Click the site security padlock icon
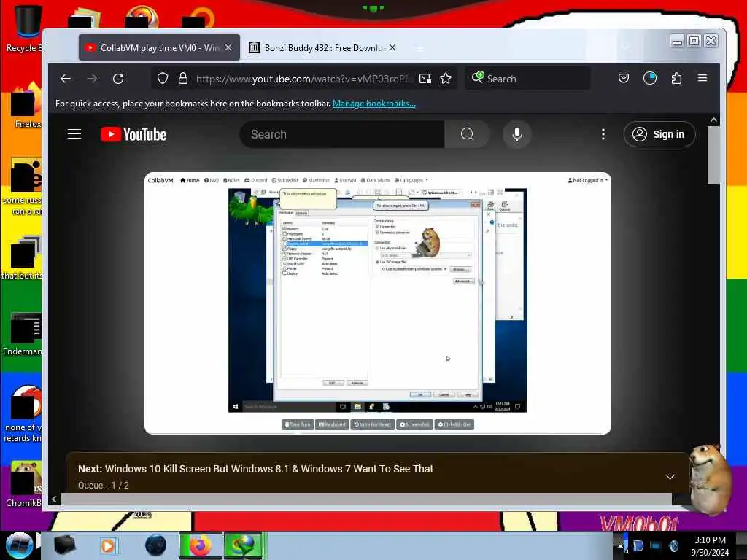This screenshot has width=747, height=560. click(x=182, y=78)
